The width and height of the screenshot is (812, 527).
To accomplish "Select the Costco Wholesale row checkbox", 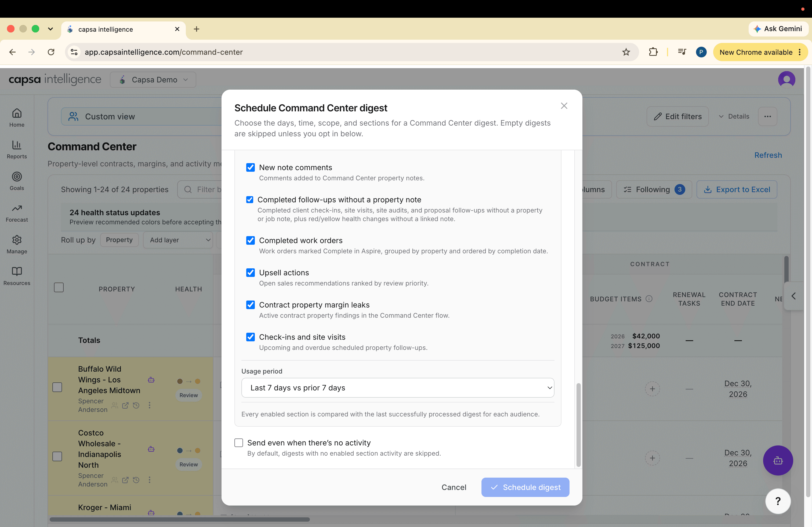I will [57, 457].
